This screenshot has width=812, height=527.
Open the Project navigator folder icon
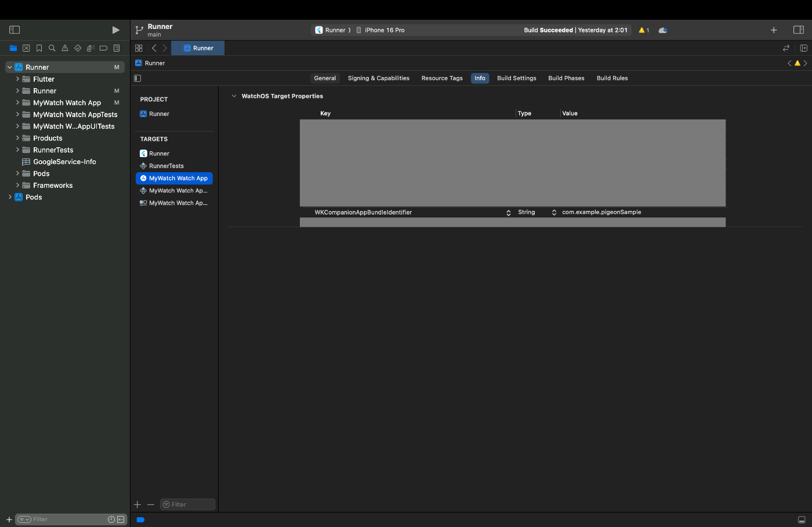[x=13, y=48]
